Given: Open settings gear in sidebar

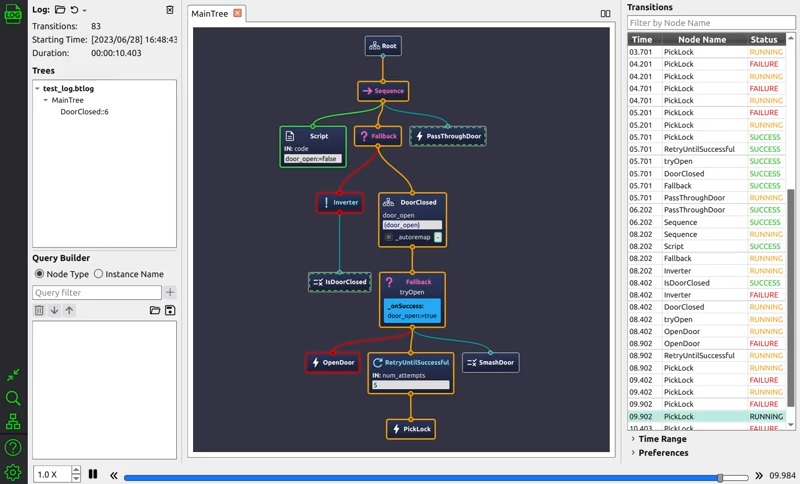Looking at the screenshot, I should pos(13,472).
